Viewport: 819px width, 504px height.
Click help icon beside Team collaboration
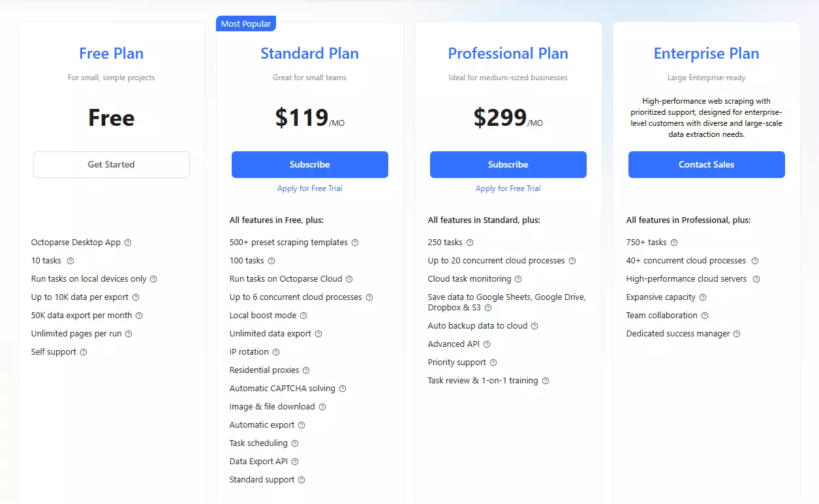[x=705, y=316]
